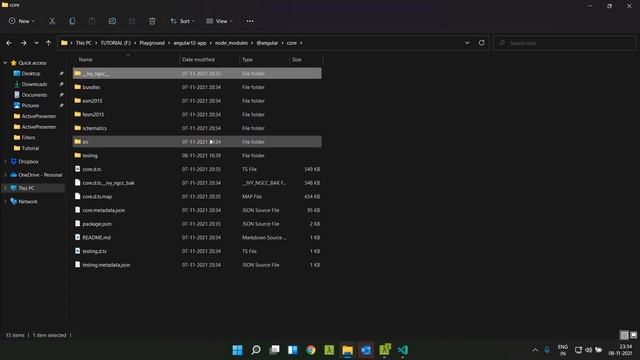Click the Cut icon in toolbar
640x360 pixels.
coord(52,21)
